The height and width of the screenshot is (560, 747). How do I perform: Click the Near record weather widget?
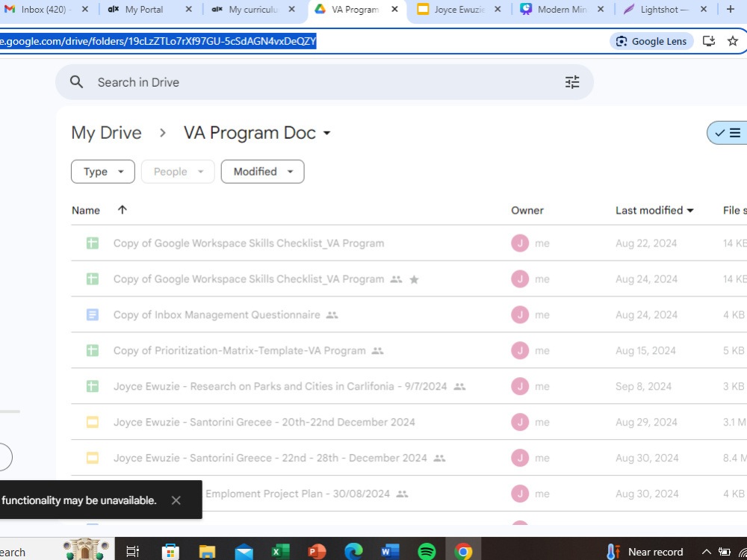point(644,552)
